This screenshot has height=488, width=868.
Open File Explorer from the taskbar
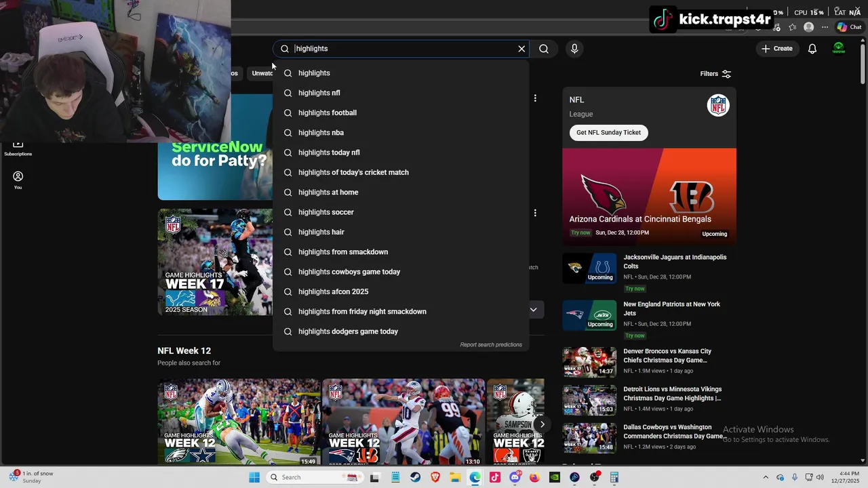point(455,478)
